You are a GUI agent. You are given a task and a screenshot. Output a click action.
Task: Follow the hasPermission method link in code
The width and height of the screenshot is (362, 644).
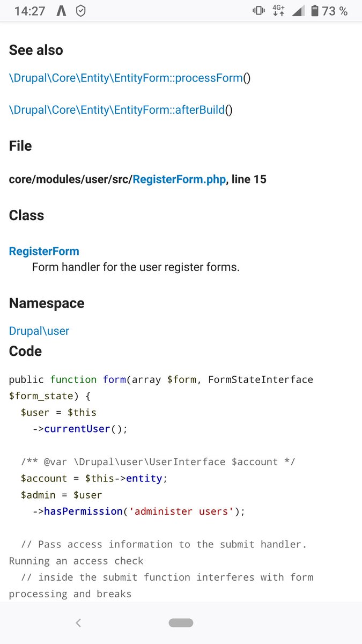(83, 511)
